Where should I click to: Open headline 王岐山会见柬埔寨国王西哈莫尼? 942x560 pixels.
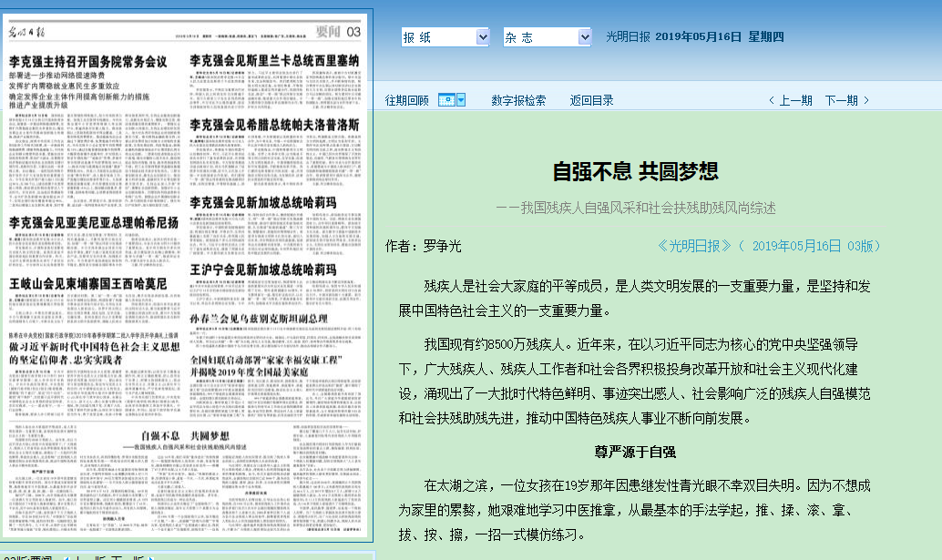[x=87, y=284]
